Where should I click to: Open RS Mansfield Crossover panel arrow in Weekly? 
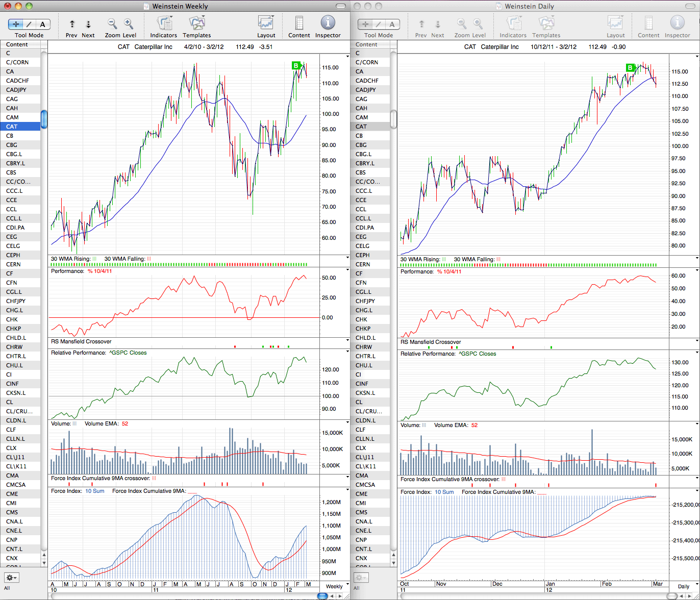click(x=347, y=340)
